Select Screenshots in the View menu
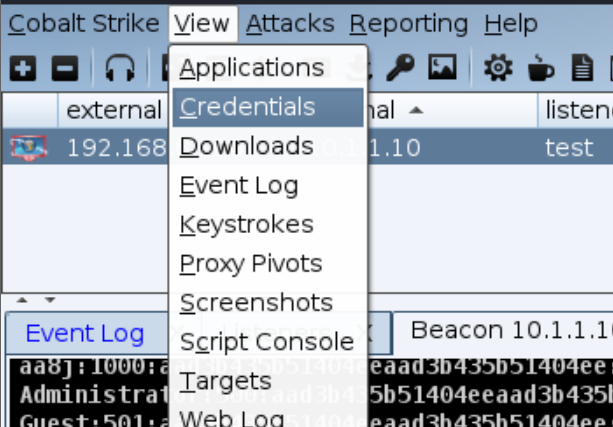This screenshot has width=613, height=427. click(x=268, y=303)
